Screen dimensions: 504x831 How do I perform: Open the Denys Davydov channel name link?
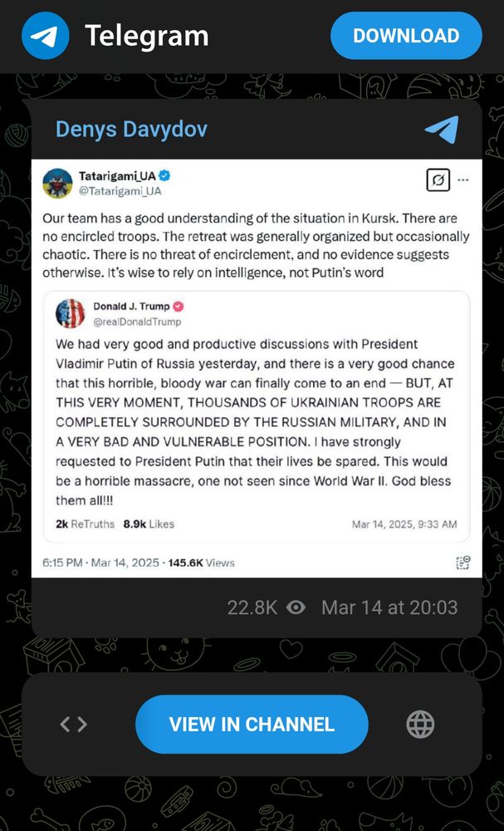[131, 130]
